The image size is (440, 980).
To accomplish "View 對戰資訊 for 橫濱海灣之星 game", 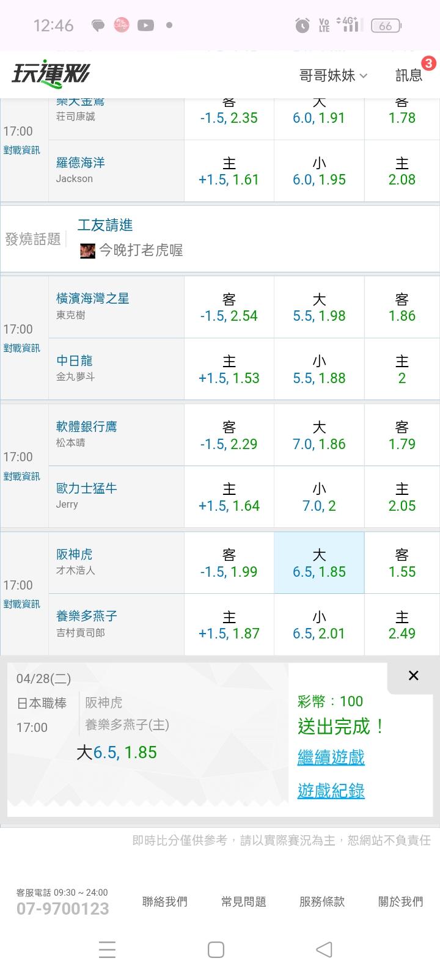I will pyautogui.click(x=21, y=348).
